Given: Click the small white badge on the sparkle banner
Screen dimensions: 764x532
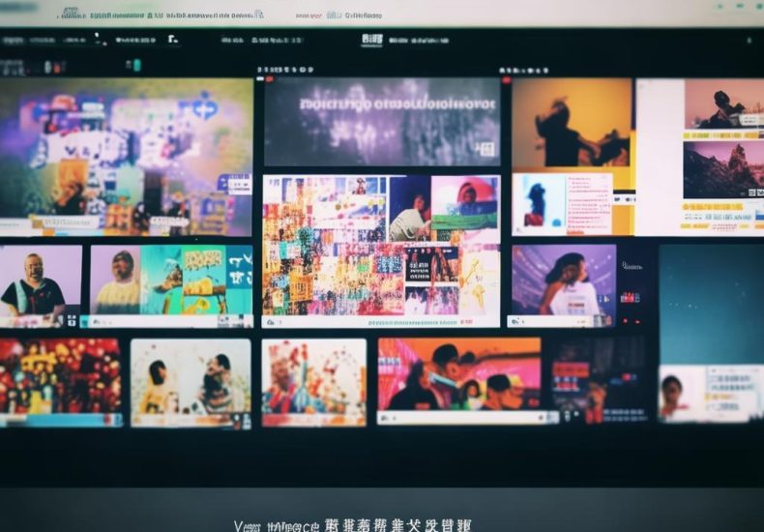Looking at the screenshot, I should (485, 149).
